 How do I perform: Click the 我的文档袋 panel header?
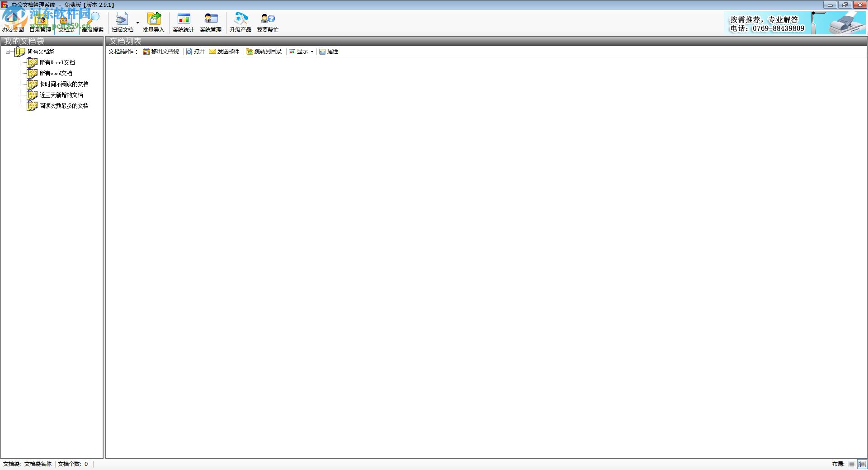52,41
